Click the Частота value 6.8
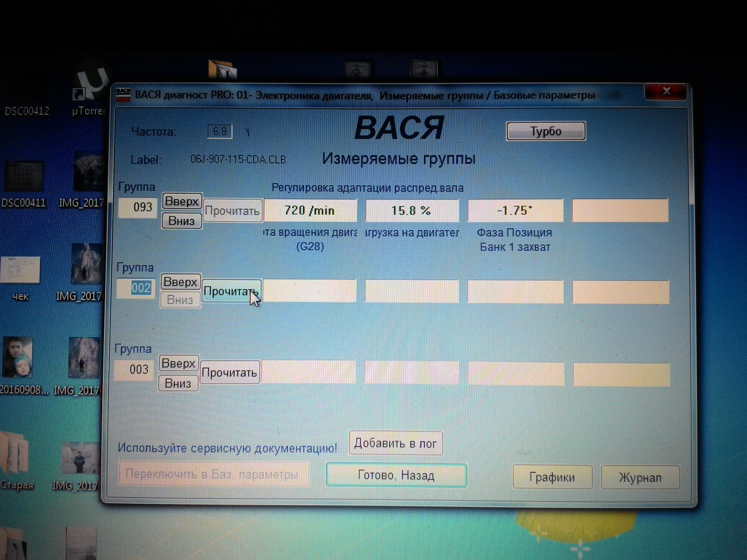This screenshot has height=560, width=747. point(220,131)
